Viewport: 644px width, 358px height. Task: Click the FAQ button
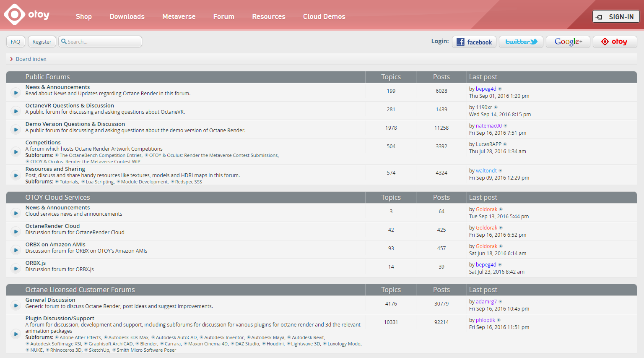[16, 42]
